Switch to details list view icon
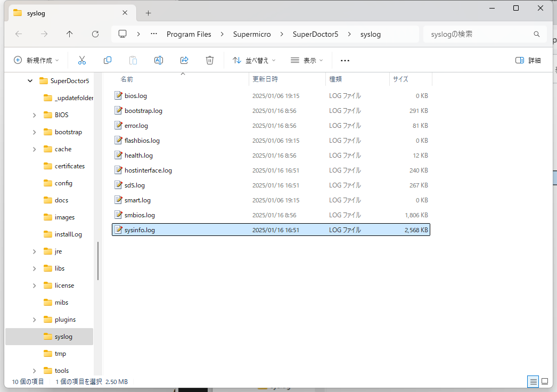Viewport: 557px width, 392px height. (533, 382)
